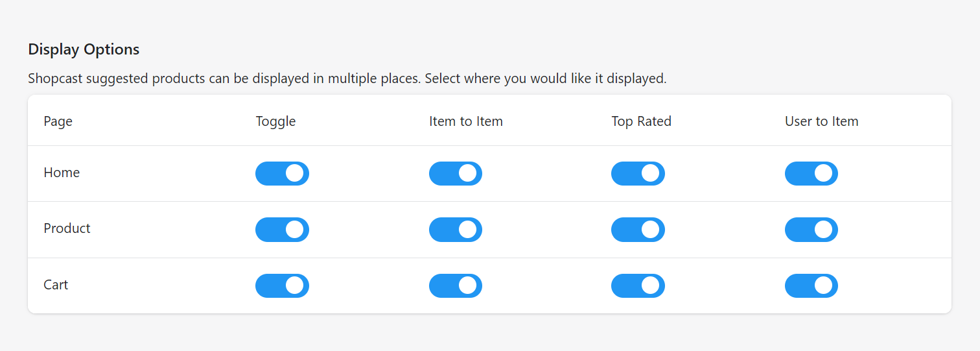Disable the Cart row main Toggle switch
The width and height of the screenshot is (980, 351).
click(282, 285)
